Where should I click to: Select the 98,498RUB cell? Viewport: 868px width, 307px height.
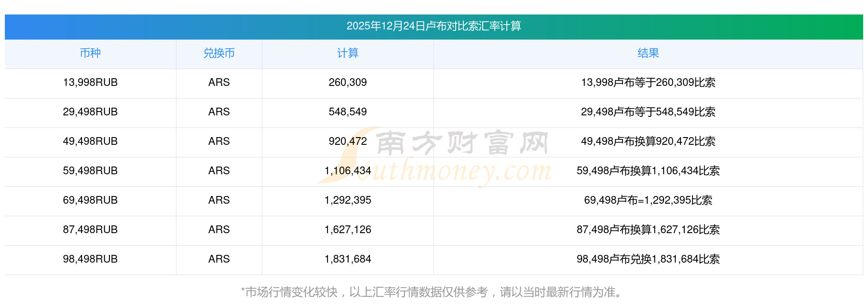coord(90,259)
